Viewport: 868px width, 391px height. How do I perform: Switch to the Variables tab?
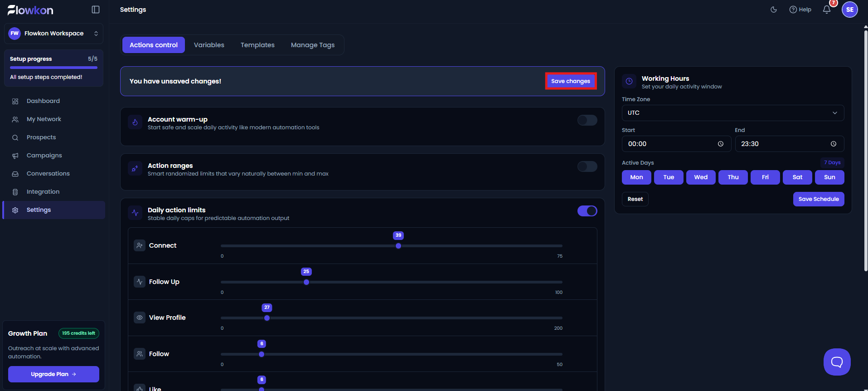[x=209, y=45]
